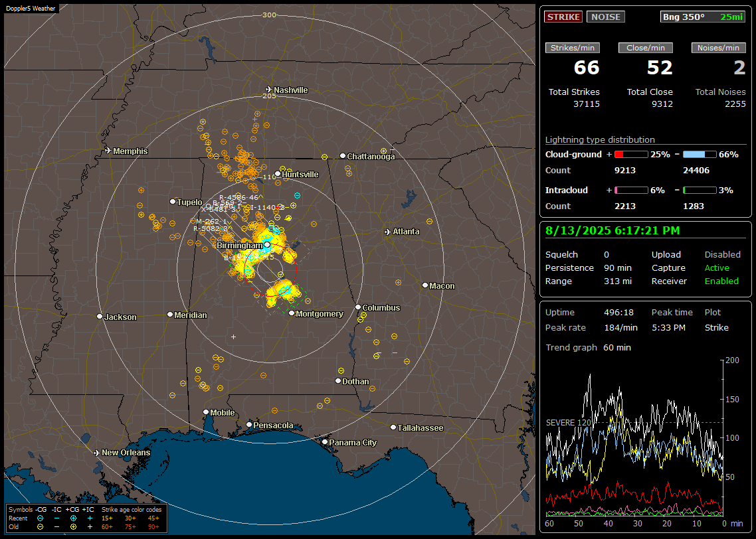Click the Tallahassee city marker

393,427
